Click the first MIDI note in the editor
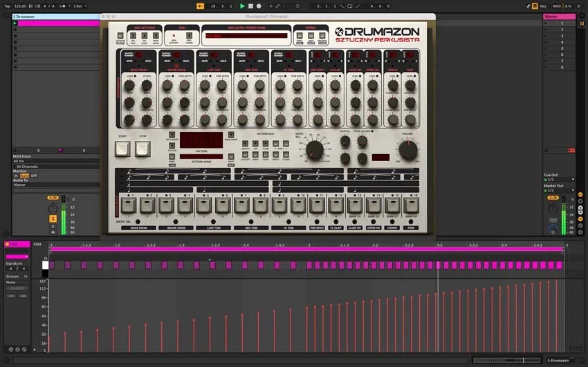Viewport: 588px width, 367px height. point(52,265)
